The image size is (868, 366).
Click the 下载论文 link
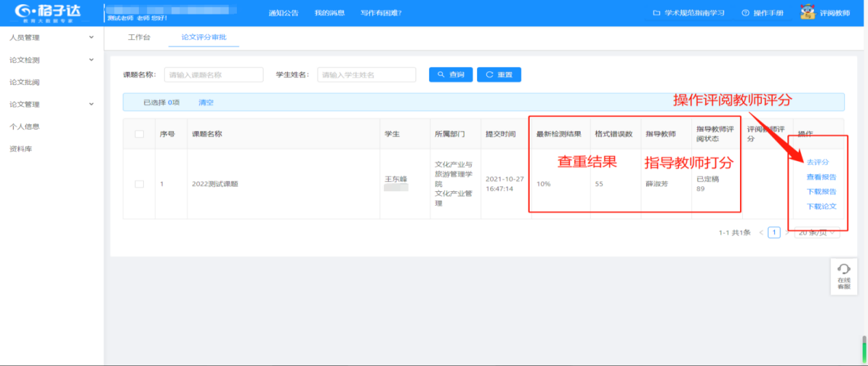point(821,206)
